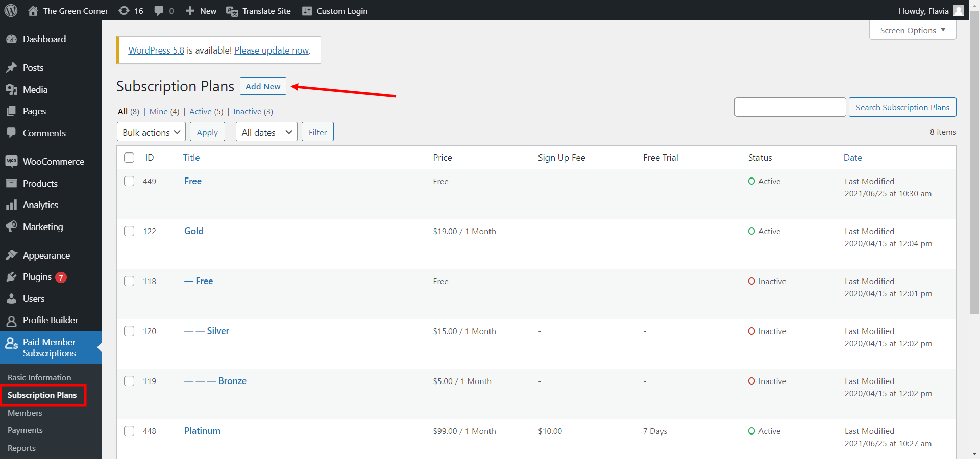Click the plus New icon

coord(190,11)
